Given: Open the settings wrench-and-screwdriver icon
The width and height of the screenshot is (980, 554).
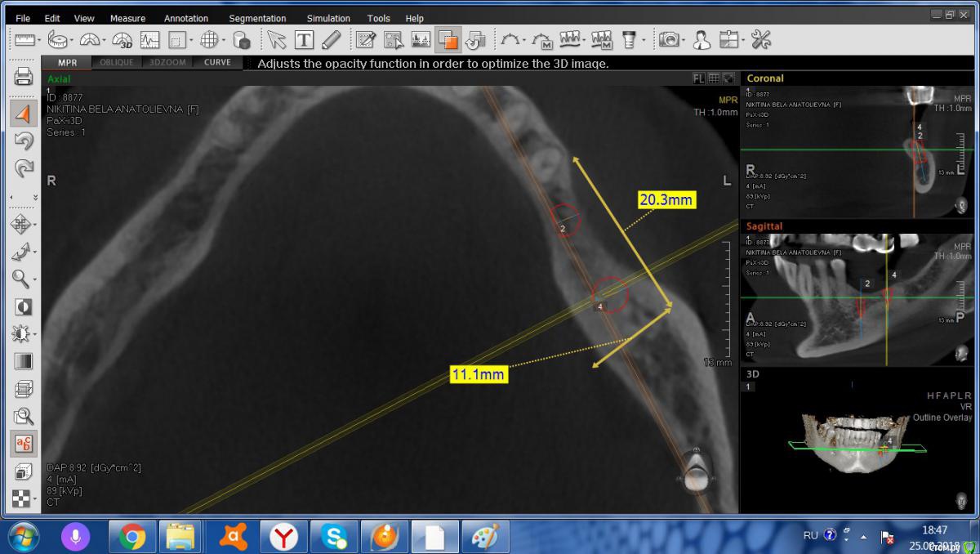Looking at the screenshot, I should [761, 39].
